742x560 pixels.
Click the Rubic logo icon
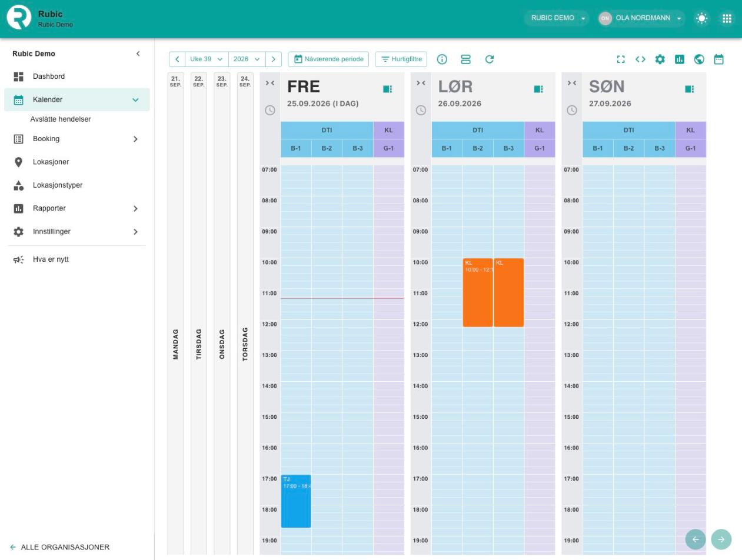19,18
